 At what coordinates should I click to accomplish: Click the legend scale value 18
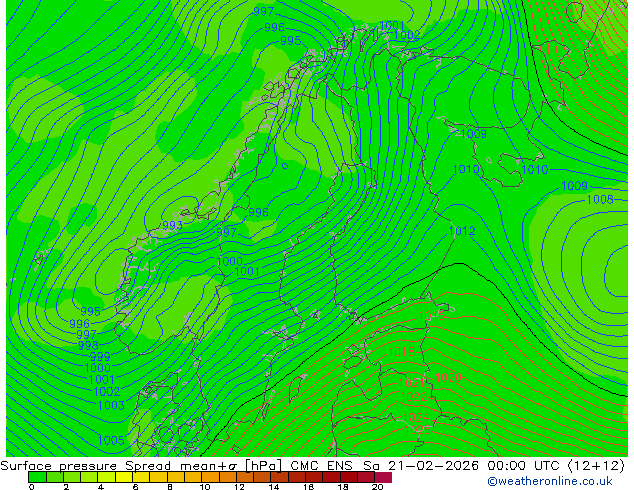(x=343, y=487)
